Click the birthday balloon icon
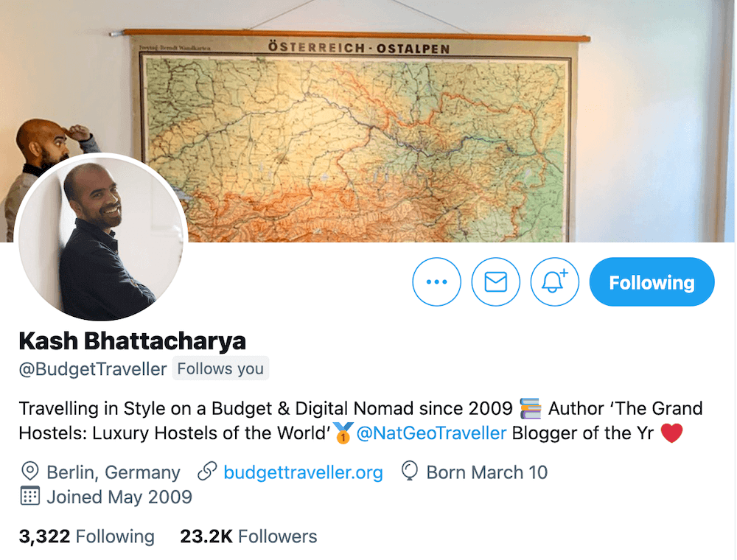Image resolution: width=737 pixels, height=560 pixels. [x=409, y=471]
